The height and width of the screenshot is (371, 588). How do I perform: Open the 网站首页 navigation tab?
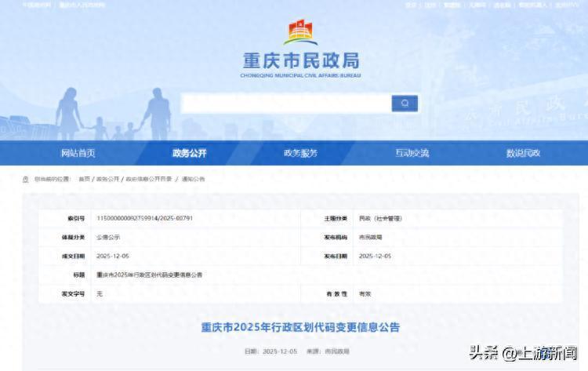click(78, 153)
